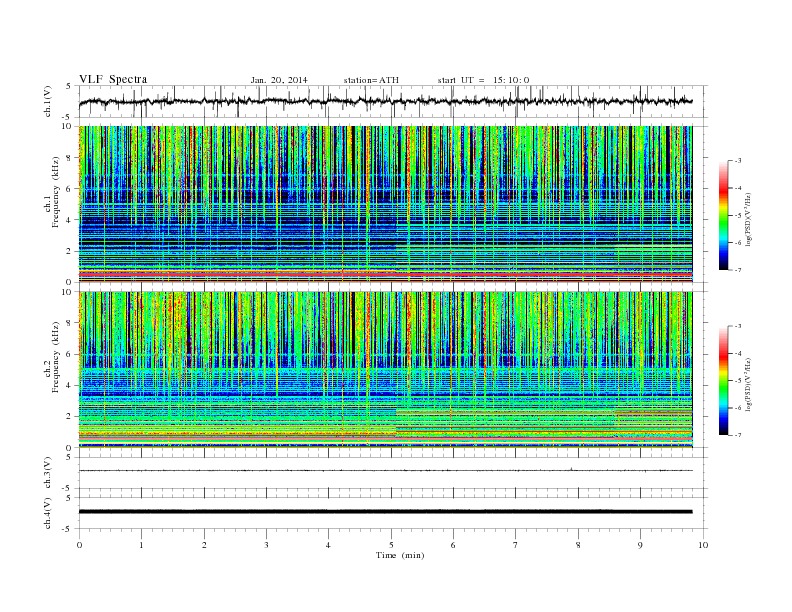Click the ch.2 colorbar "-7" tick label
The height and width of the screenshot is (612, 792).
coord(738,435)
